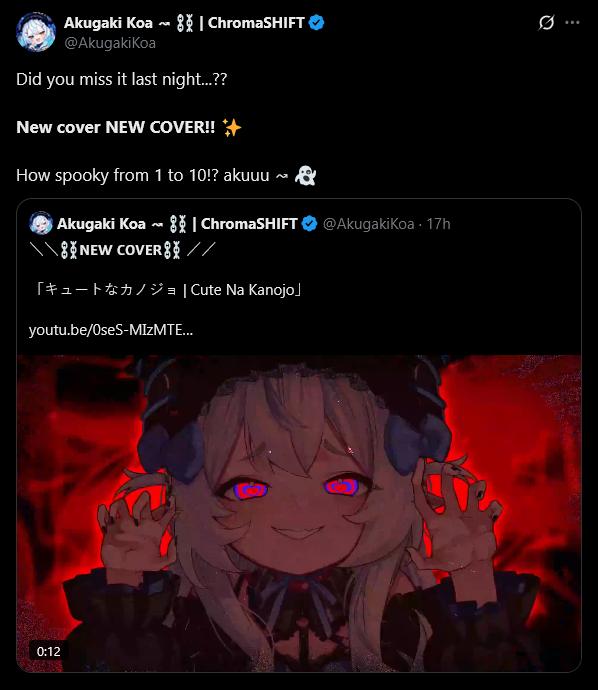
Task: Click the verified badge in quoted tweet
Action: coord(310,224)
